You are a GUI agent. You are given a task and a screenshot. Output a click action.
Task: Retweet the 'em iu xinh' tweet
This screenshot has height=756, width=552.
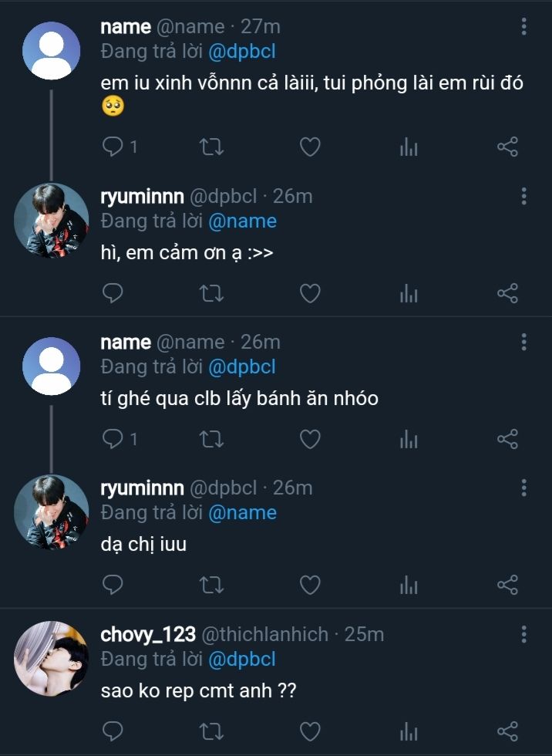click(211, 147)
